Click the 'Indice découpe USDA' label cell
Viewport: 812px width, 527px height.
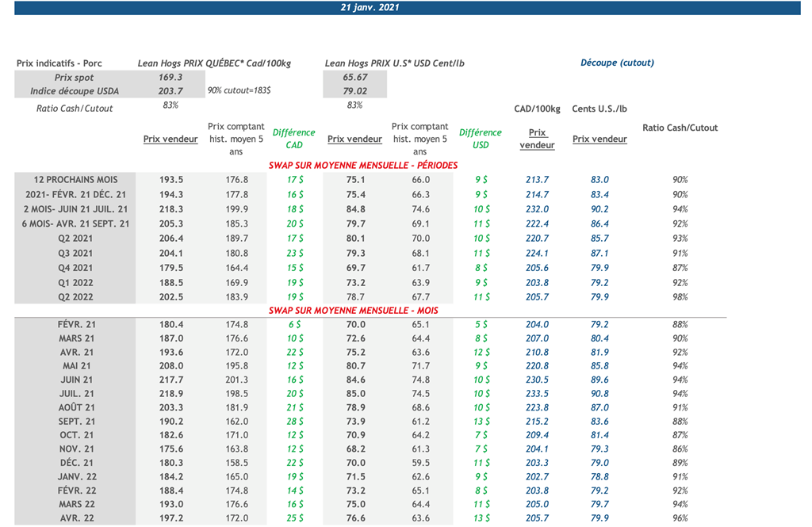[75, 92]
